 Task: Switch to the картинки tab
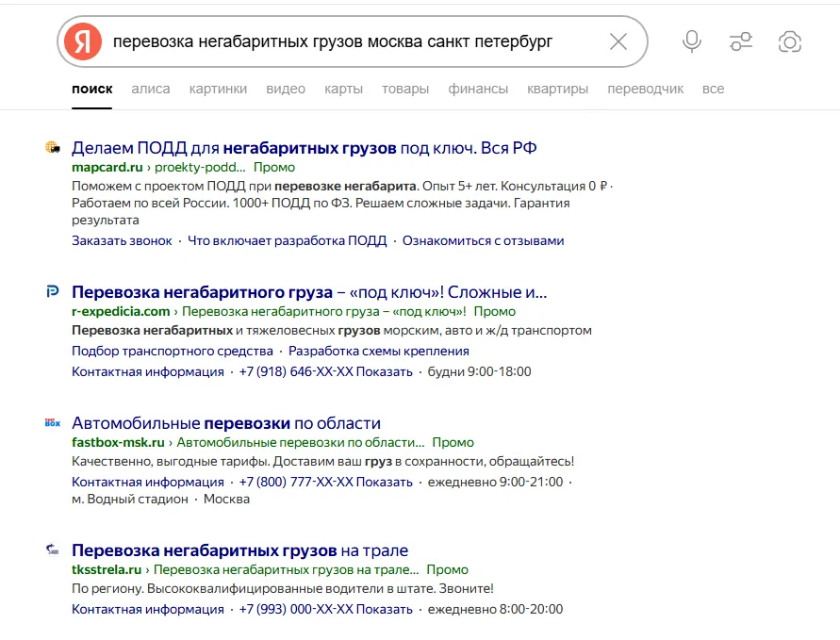point(218,89)
